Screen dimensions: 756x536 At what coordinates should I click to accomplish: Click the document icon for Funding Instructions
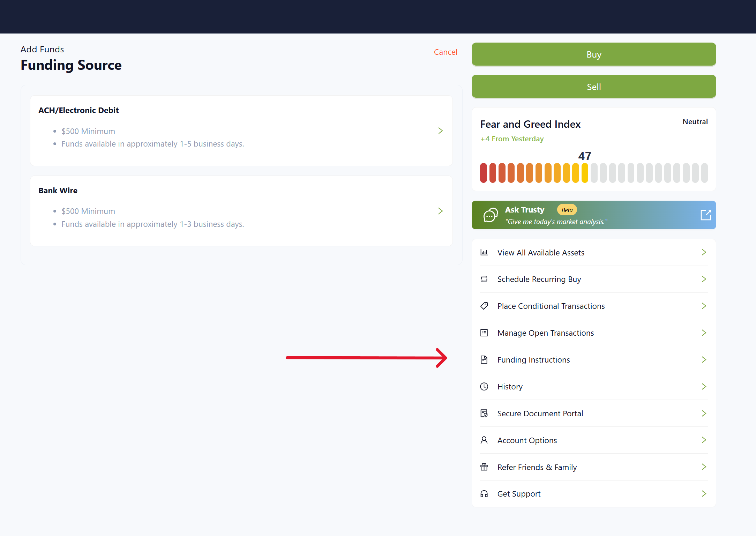point(484,360)
